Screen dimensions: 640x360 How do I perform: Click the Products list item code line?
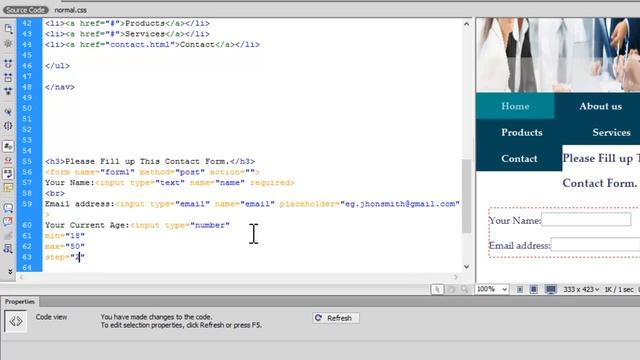[x=127, y=23]
